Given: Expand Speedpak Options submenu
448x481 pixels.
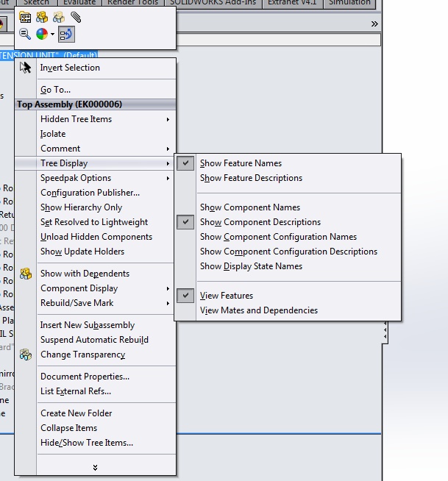Looking at the screenshot, I should coord(96,178).
